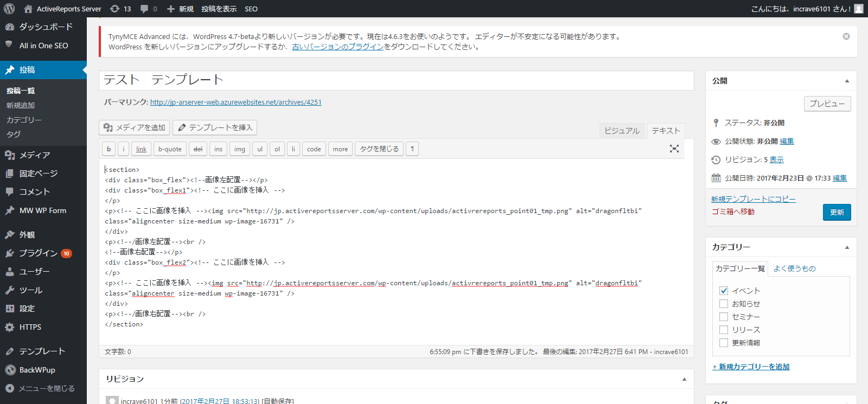Click the img quicktag button

point(240,149)
